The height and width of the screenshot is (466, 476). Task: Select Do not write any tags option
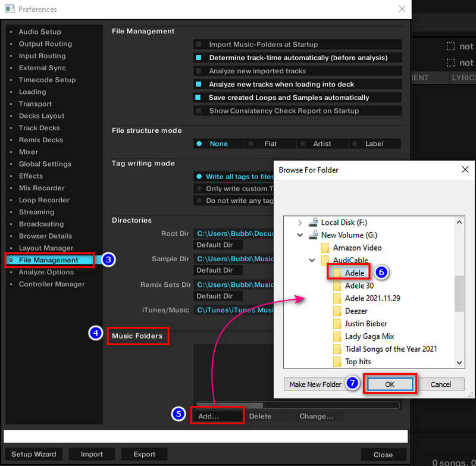click(233, 201)
